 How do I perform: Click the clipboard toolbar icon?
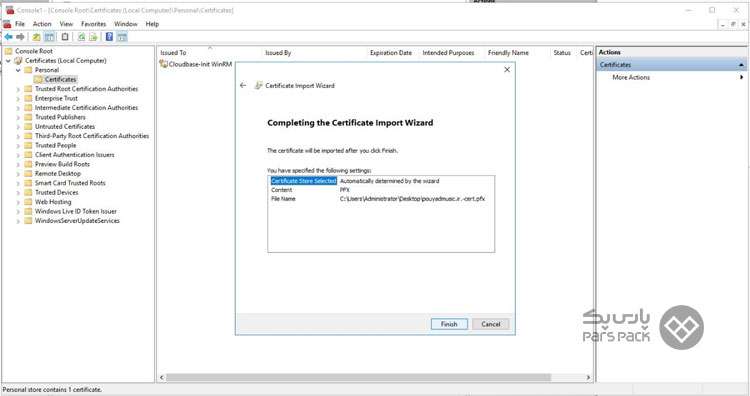(65, 37)
